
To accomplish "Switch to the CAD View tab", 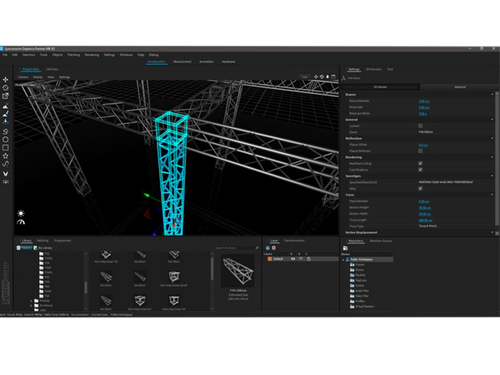I will tap(52, 69).
